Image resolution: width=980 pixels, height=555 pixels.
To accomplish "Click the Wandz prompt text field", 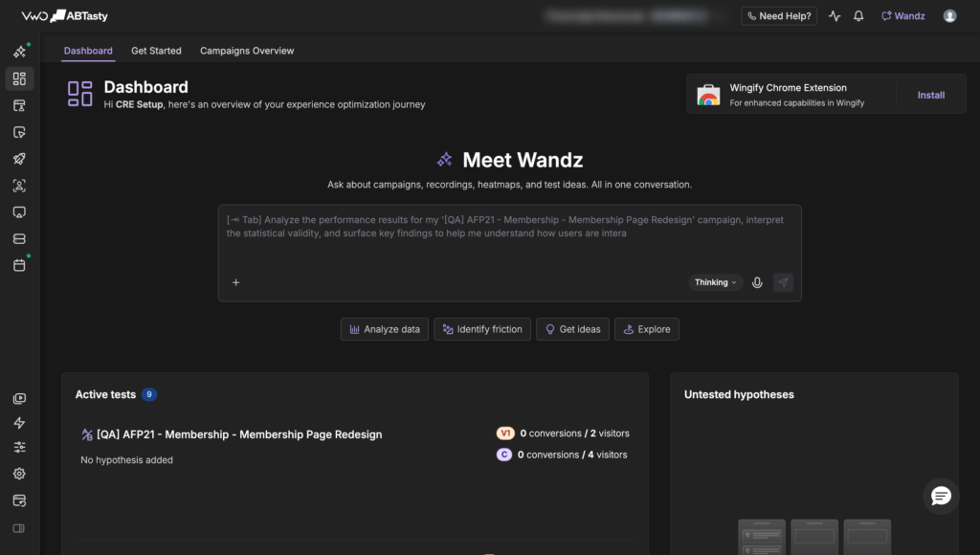I will [509, 239].
